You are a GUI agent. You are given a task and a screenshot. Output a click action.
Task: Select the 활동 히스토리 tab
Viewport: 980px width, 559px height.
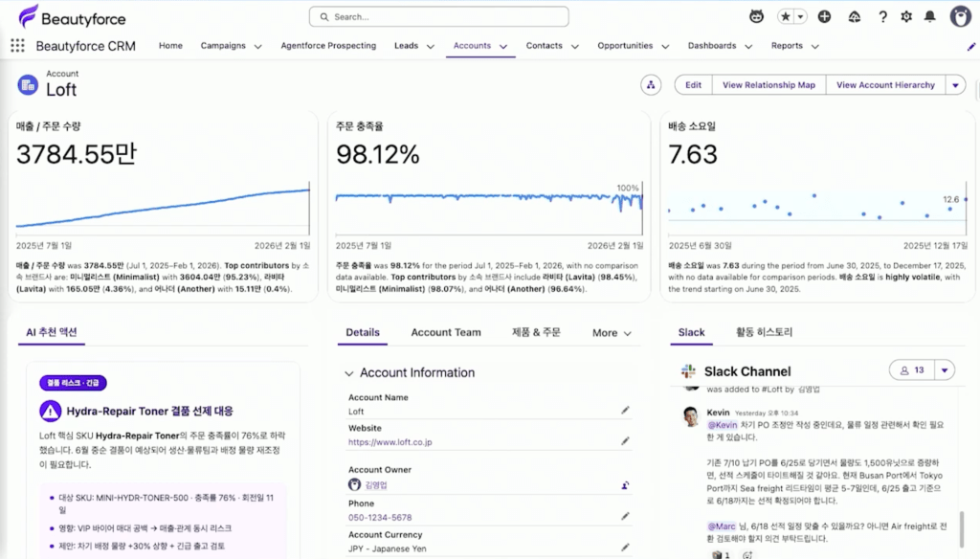pos(764,332)
